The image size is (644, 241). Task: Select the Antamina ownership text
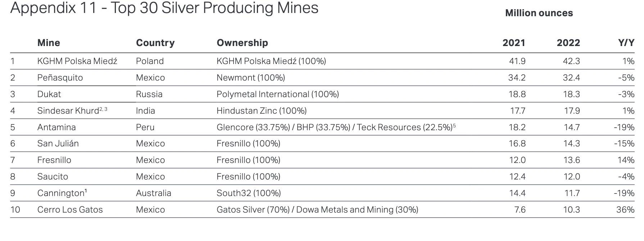coord(336,127)
